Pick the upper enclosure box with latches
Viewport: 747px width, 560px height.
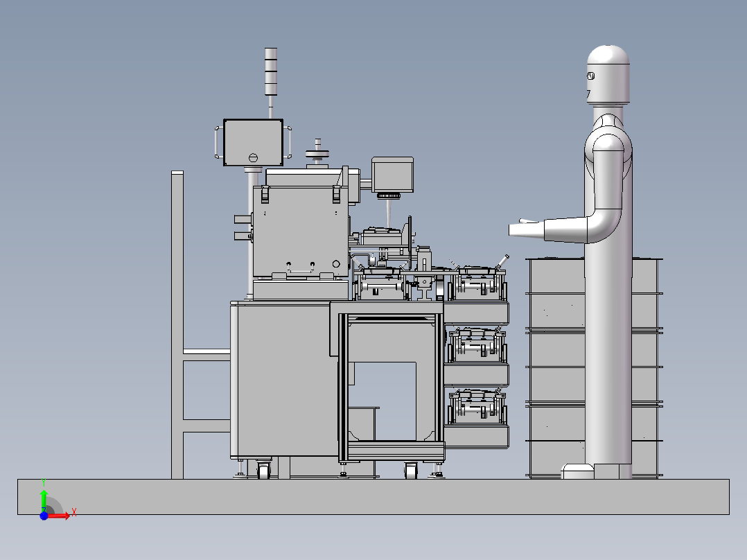300,231
